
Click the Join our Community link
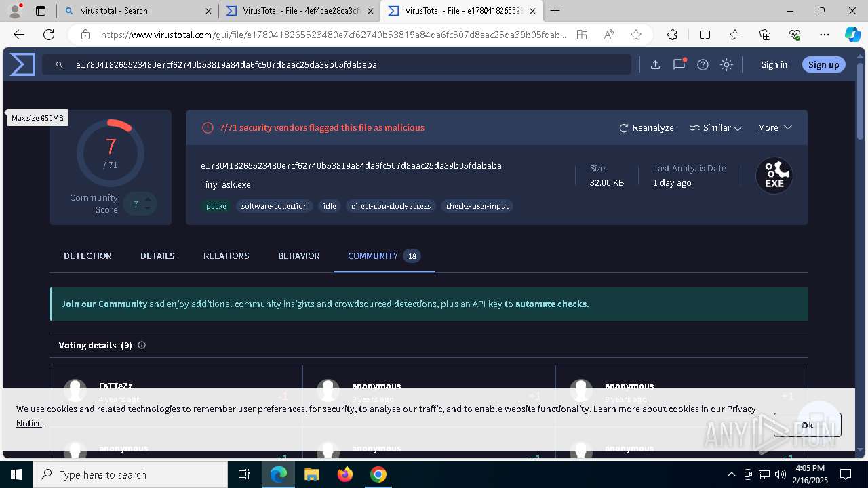click(104, 304)
